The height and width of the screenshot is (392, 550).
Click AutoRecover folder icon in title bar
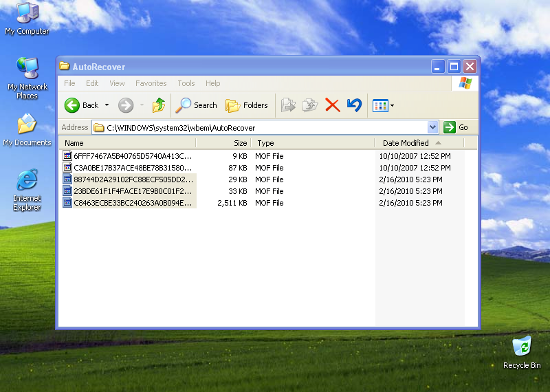(x=64, y=66)
